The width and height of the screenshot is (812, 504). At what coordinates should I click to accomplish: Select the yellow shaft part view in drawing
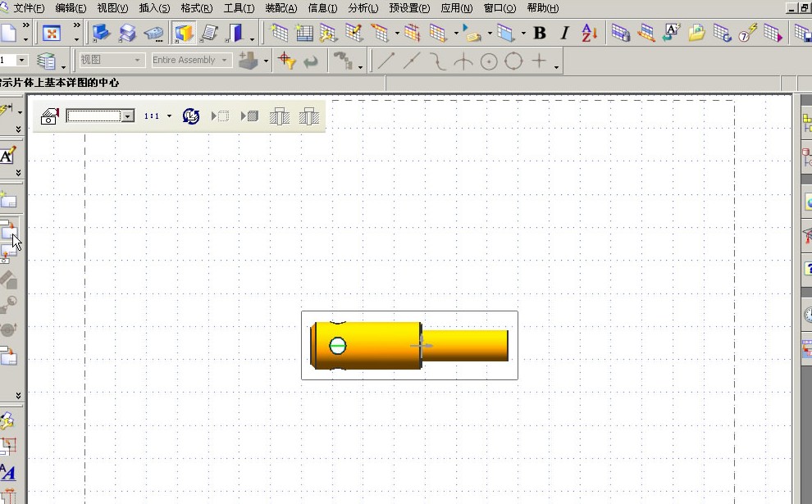coord(409,345)
